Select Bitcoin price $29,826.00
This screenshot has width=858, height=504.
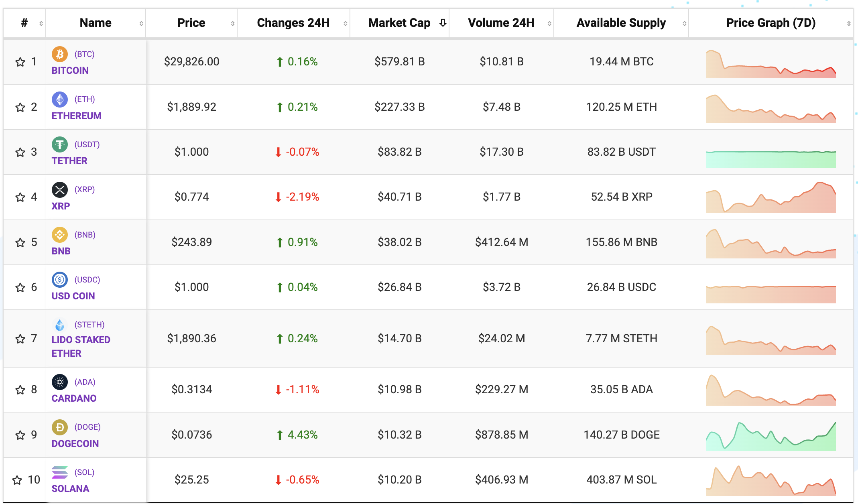(x=192, y=62)
